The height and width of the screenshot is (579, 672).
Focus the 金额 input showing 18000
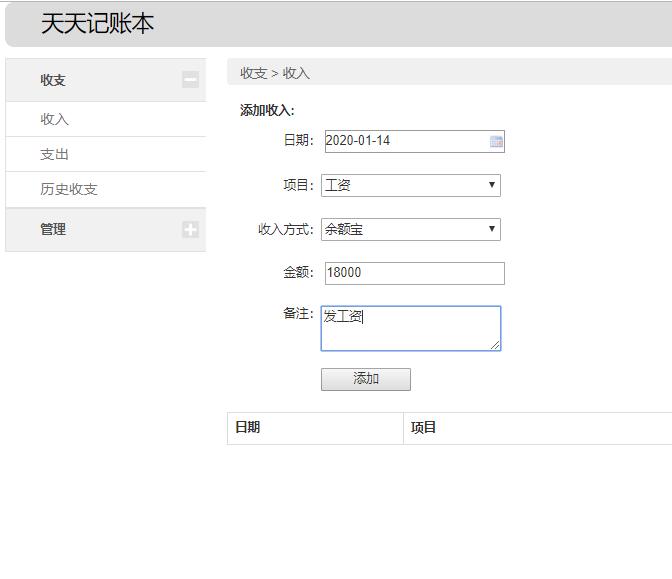coord(414,273)
